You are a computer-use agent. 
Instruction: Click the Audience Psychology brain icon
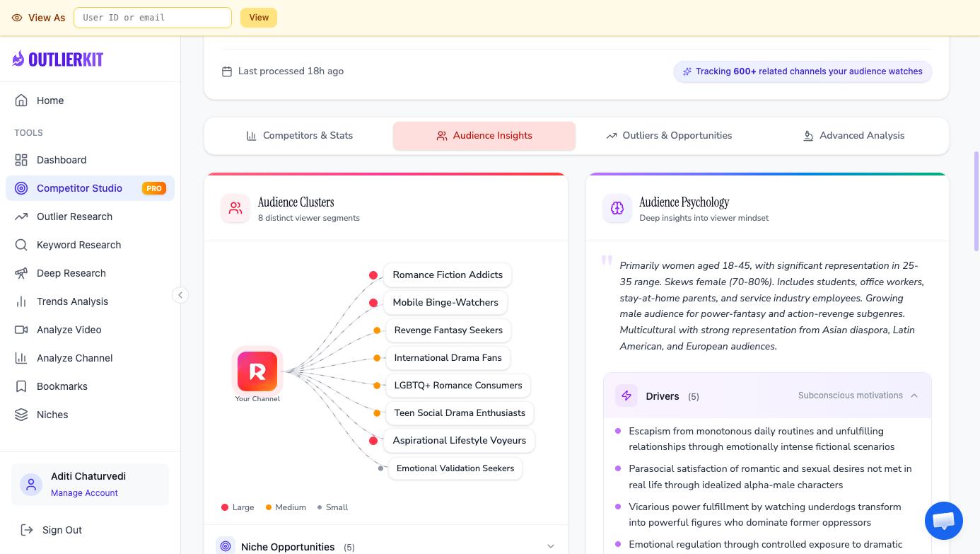(617, 209)
